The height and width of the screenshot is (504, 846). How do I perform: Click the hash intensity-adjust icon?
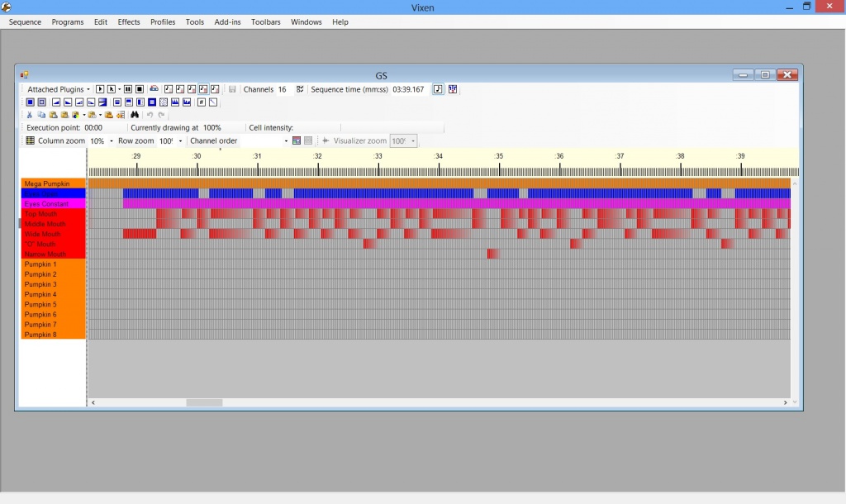(x=202, y=102)
